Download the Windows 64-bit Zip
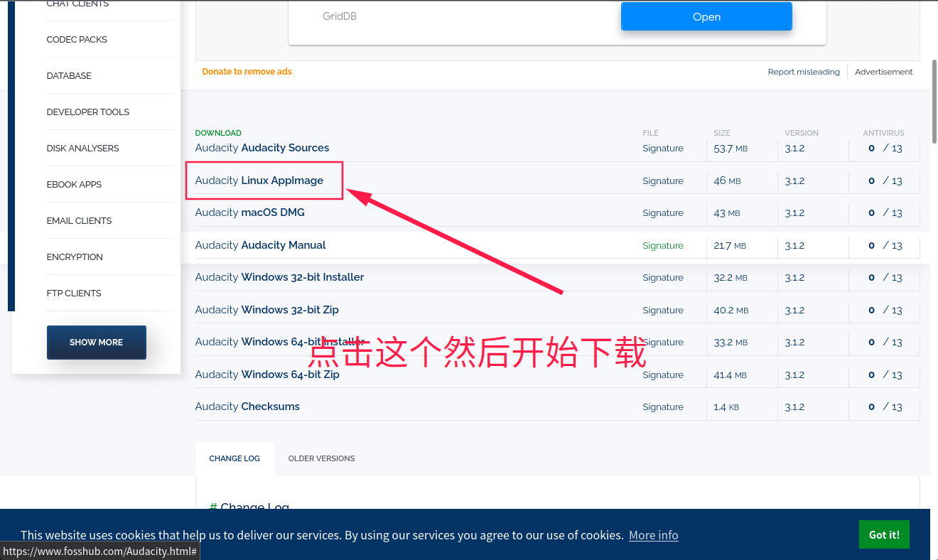 [267, 375]
